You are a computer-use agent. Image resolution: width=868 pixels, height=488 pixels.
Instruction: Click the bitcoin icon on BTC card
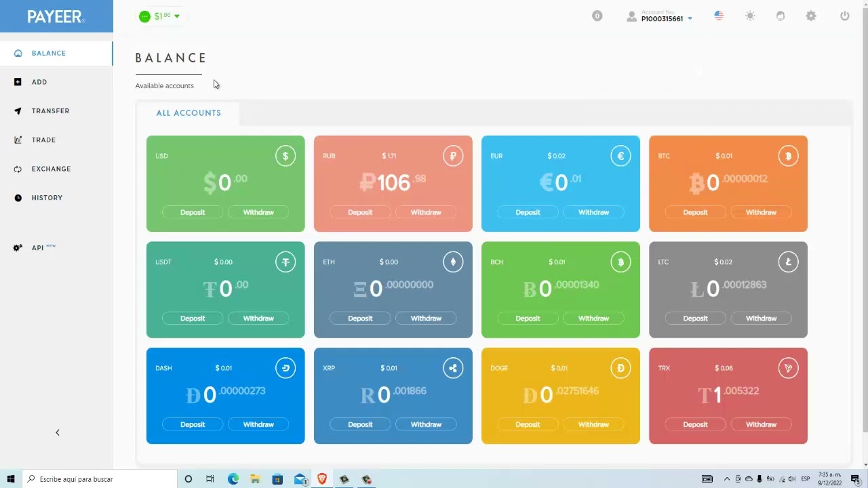(788, 156)
